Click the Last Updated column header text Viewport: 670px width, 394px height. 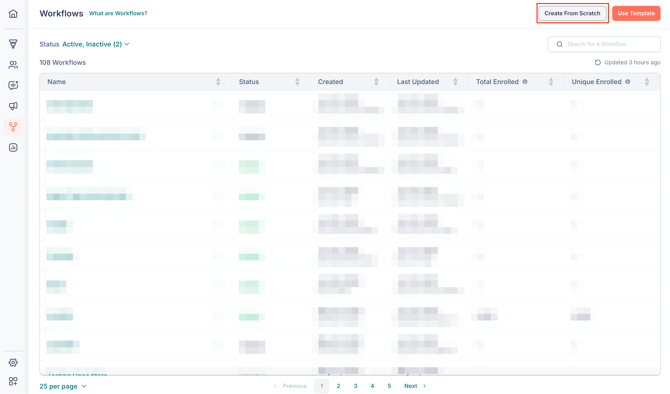[x=417, y=82]
